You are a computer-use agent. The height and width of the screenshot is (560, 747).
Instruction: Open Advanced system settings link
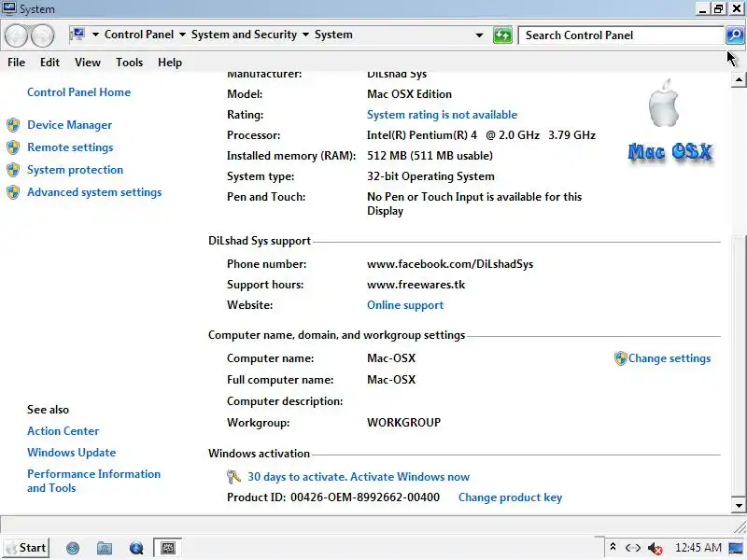94,192
